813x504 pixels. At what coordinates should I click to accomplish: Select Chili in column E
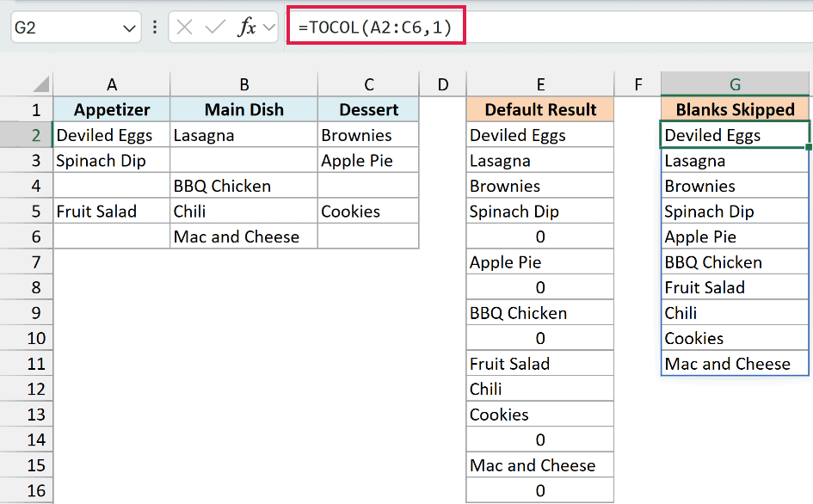[x=540, y=389]
